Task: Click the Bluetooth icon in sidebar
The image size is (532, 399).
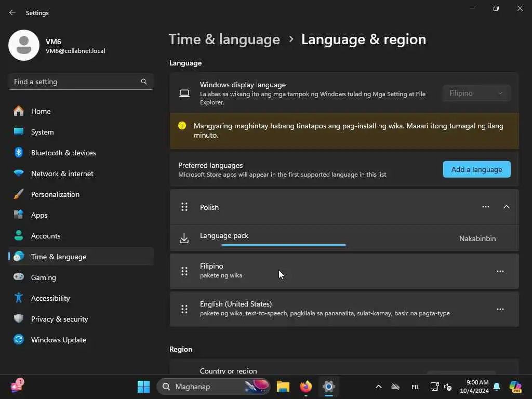Action: click(x=19, y=152)
